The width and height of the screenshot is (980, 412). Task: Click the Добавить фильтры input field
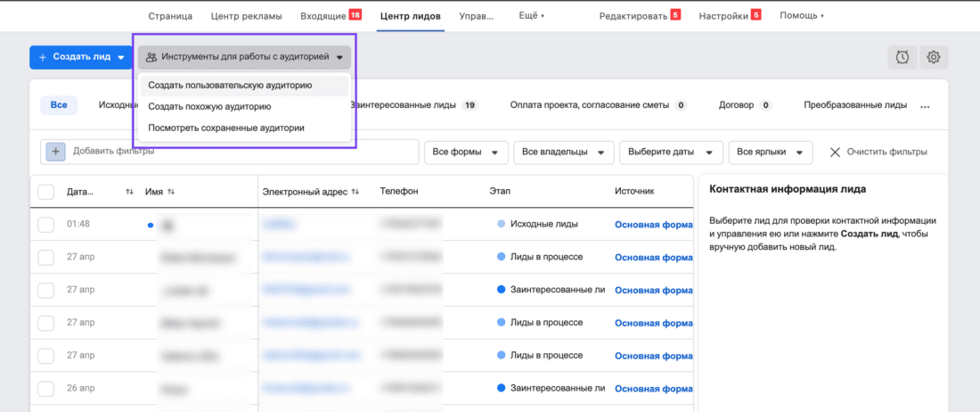pos(229,152)
